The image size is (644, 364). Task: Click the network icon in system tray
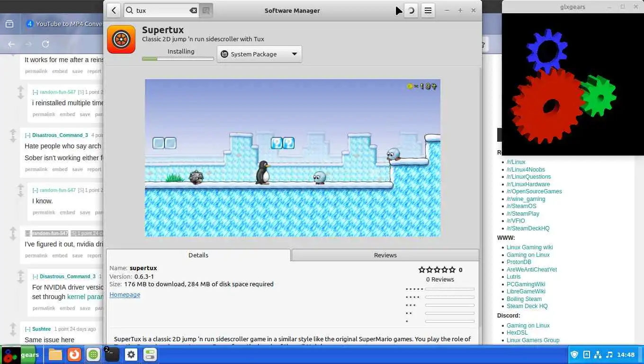point(598,355)
